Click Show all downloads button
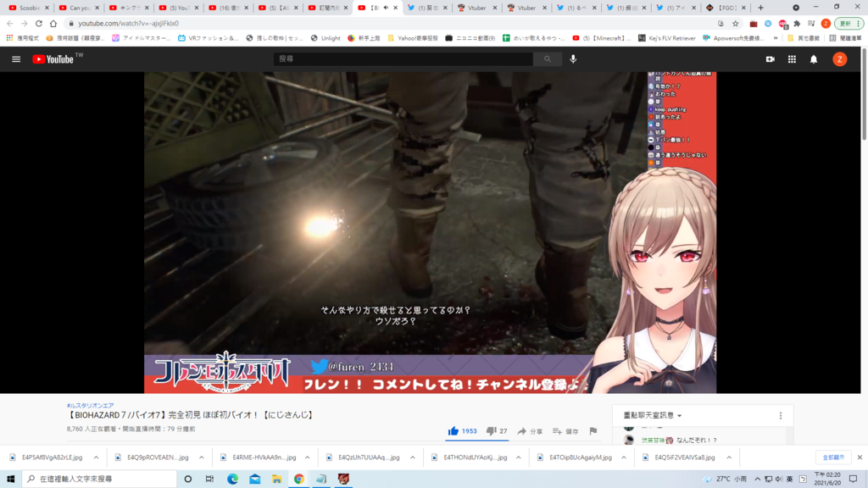Viewport: 868px width, 488px height. [x=833, y=457]
